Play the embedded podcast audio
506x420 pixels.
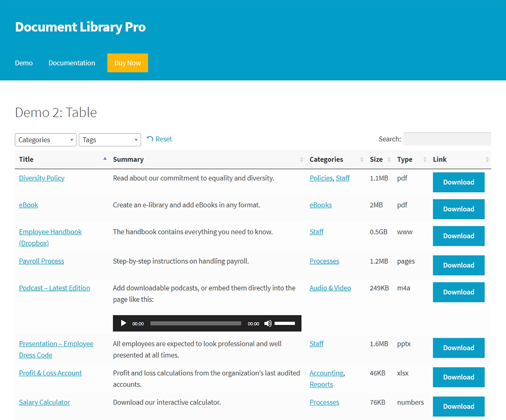click(x=123, y=323)
